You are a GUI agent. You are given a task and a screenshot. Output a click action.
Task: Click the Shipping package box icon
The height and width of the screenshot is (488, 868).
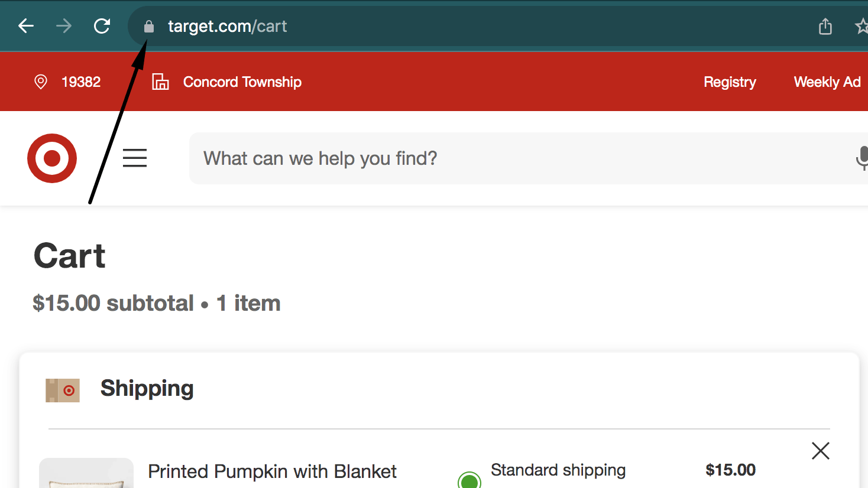63,391
